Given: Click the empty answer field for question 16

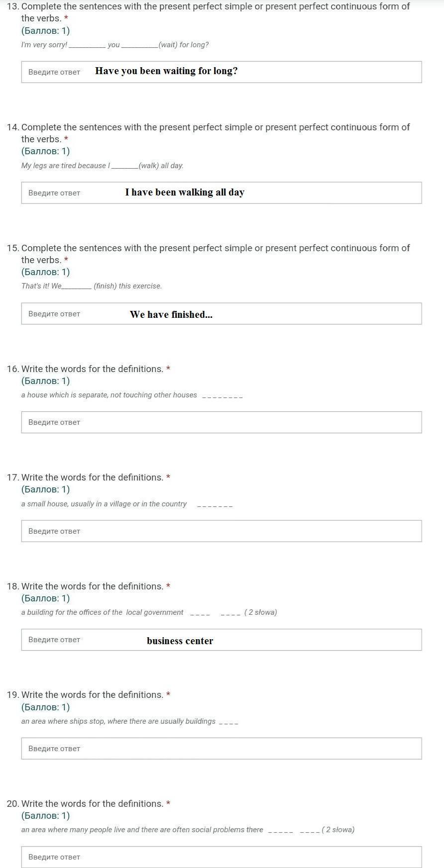Looking at the screenshot, I should (222, 422).
